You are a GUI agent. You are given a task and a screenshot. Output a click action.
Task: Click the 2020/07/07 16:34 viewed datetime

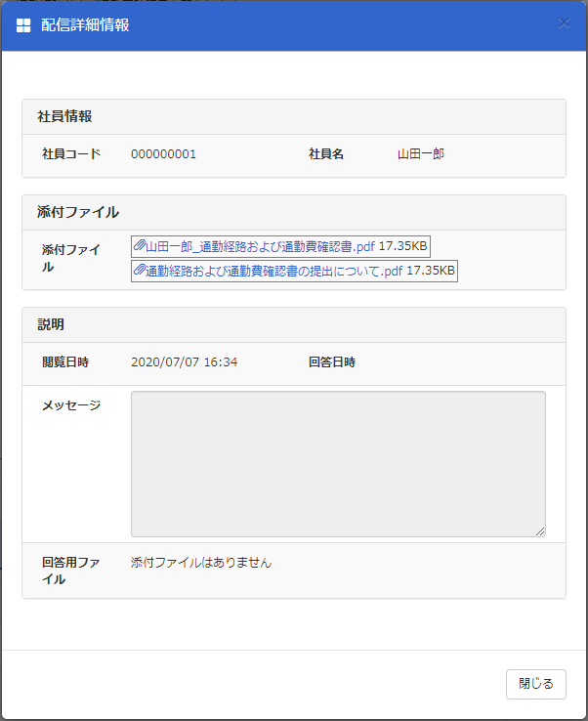pos(185,362)
